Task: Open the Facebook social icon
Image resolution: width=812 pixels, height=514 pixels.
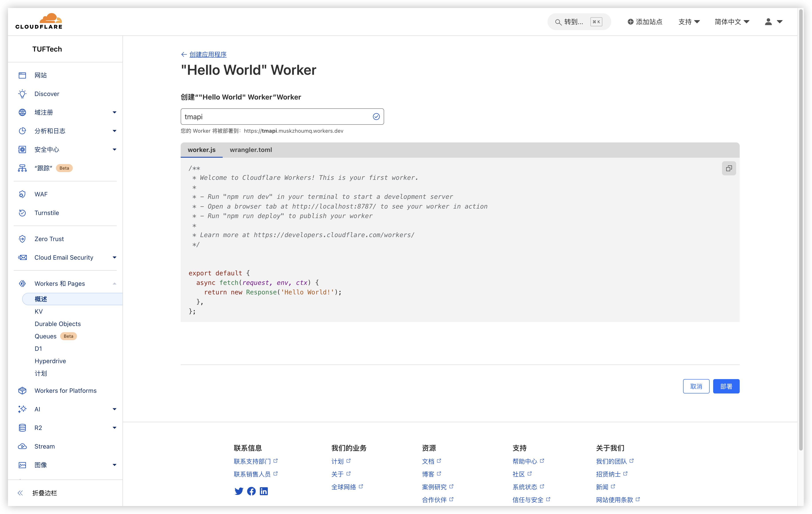Action: (x=251, y=491)
